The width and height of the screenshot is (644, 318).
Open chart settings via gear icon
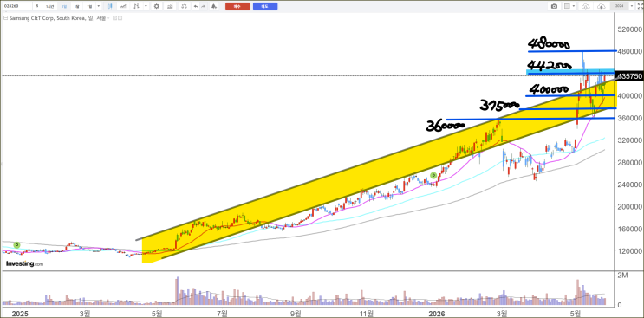157,6
